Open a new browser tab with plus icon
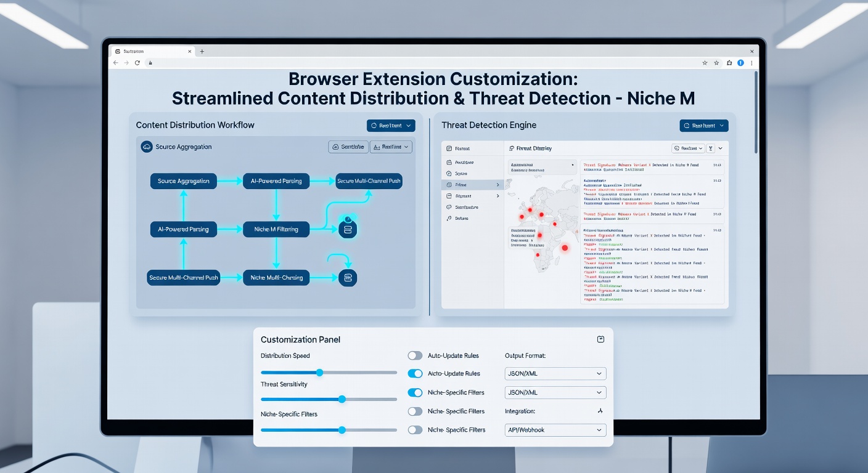Viewport: 868px width, 473px height. point(202,52)
